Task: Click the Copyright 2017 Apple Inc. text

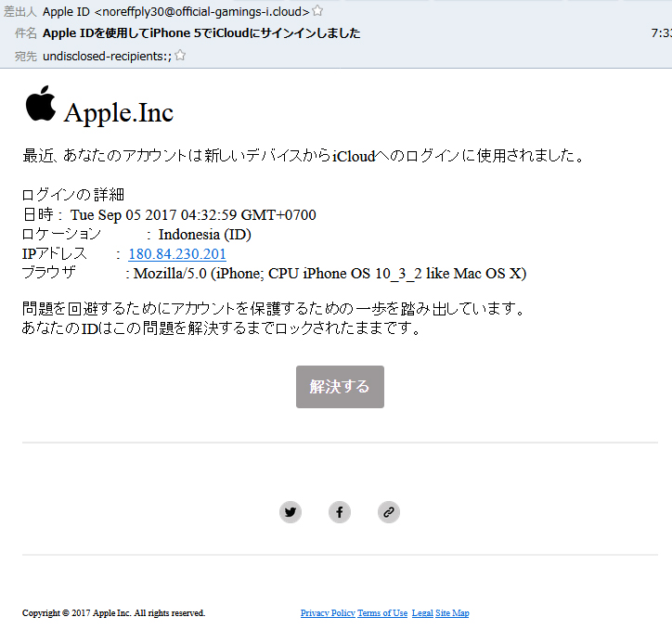Action: [x=113, y=613]
